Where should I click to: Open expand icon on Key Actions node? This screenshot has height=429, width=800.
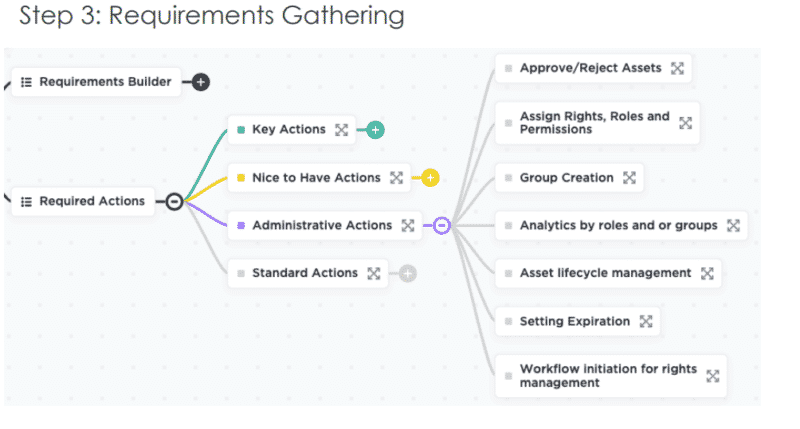342,129
